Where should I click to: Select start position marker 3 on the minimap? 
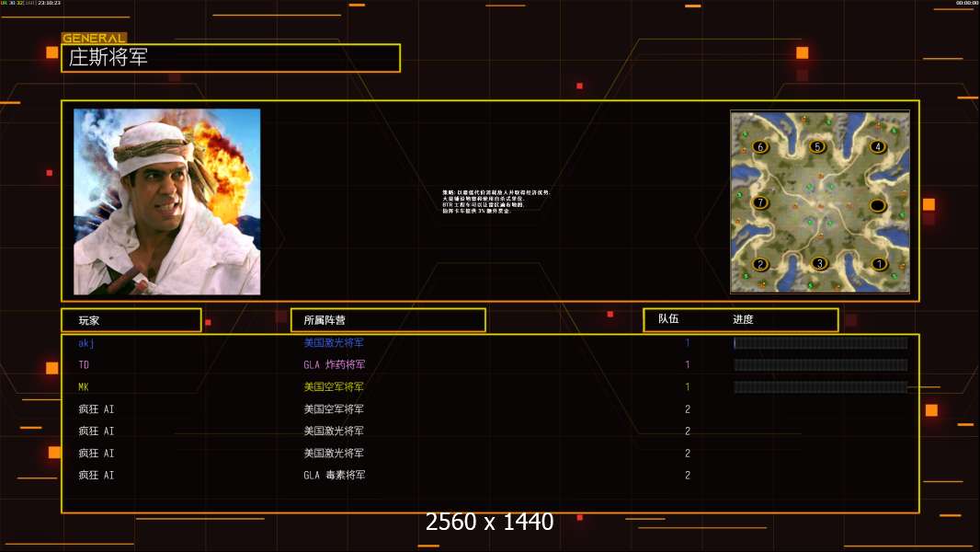(x=819, y=263)
